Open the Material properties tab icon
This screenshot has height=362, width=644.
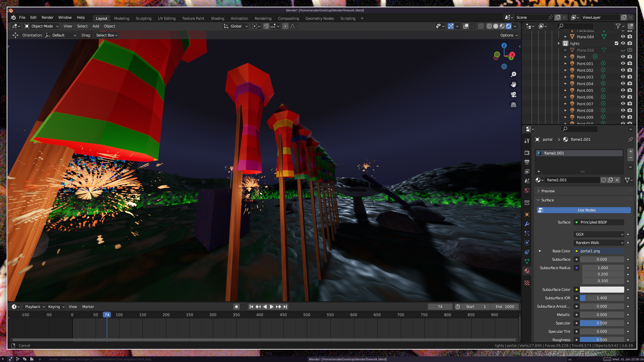pyautogui.click(x=527, y=271)
